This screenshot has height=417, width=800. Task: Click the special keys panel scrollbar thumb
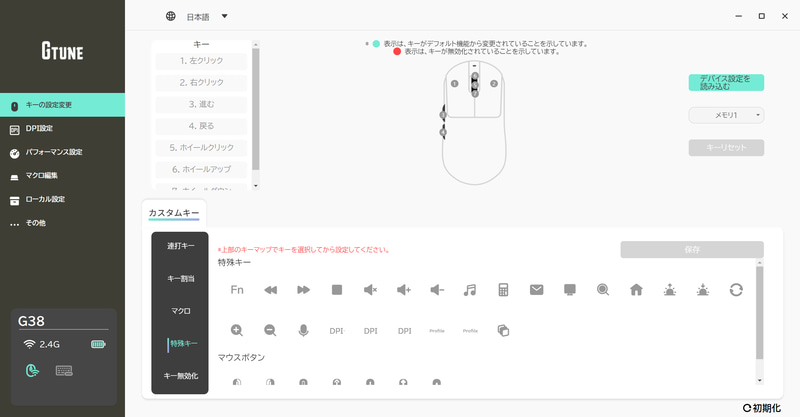[x=760, y=313]
